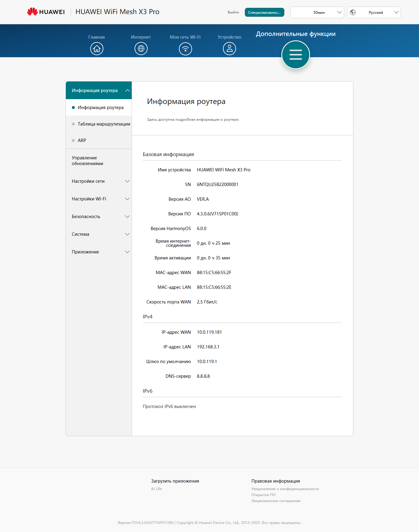Image resolution: width=419 pixels, height=532 pixels.
Task: Click the activation time 0 дн. 0 ч 35 мин
Action: (x=213, y=258)
